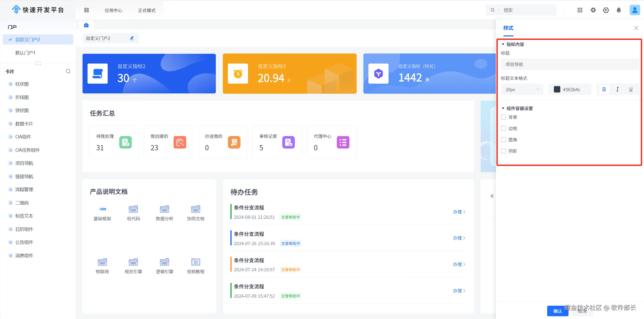
Task: Click the search icon in 卡片 section
Action: click(x=68, y=71)
